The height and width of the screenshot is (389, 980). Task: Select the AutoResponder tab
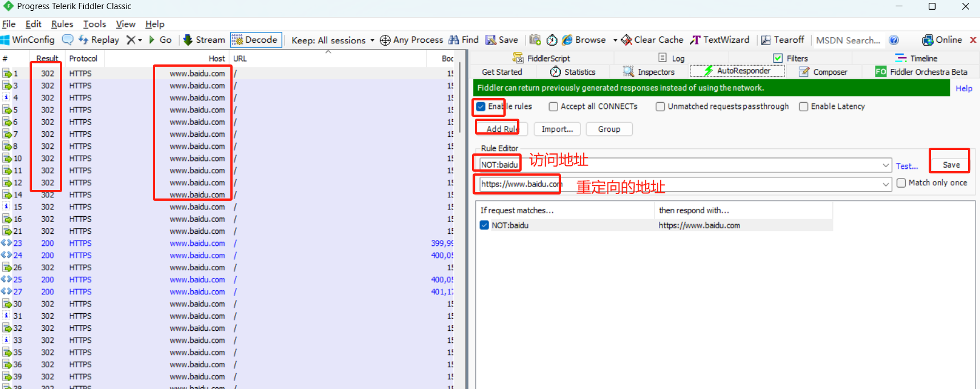(x=737, y=71)
